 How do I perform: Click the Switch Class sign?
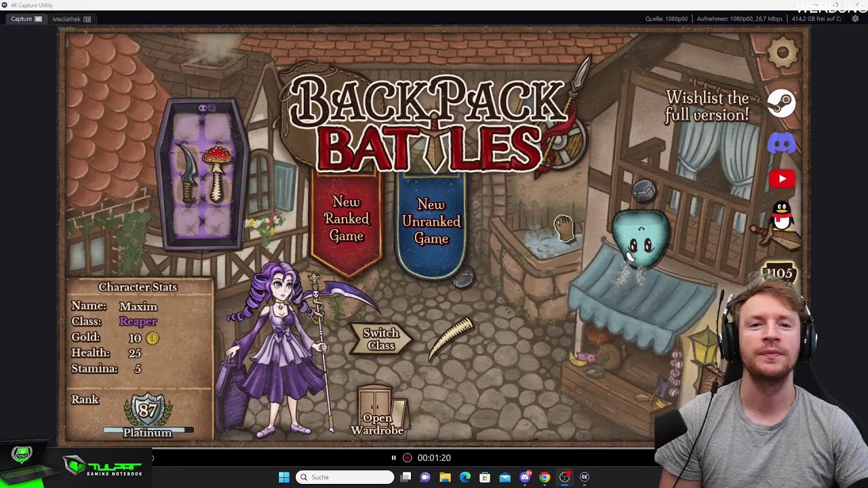(380, 339)
